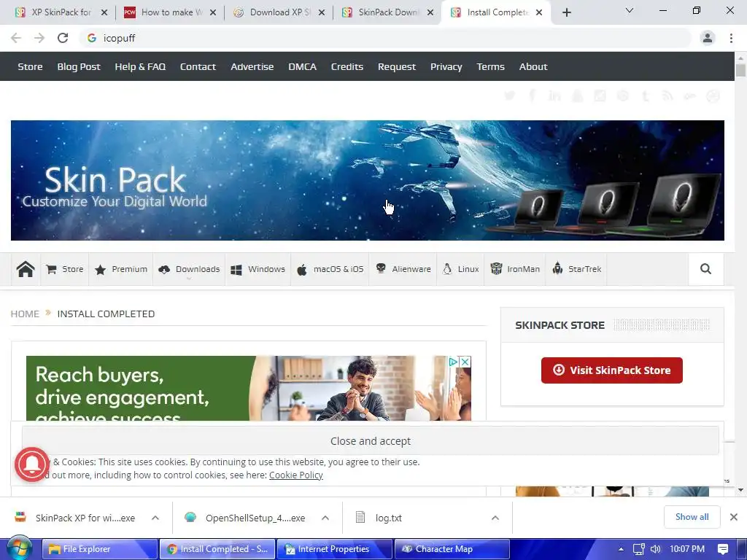Switch to Character Map on the taskbar
This screenshot has width=747, height=560.
tap(452, 549)
